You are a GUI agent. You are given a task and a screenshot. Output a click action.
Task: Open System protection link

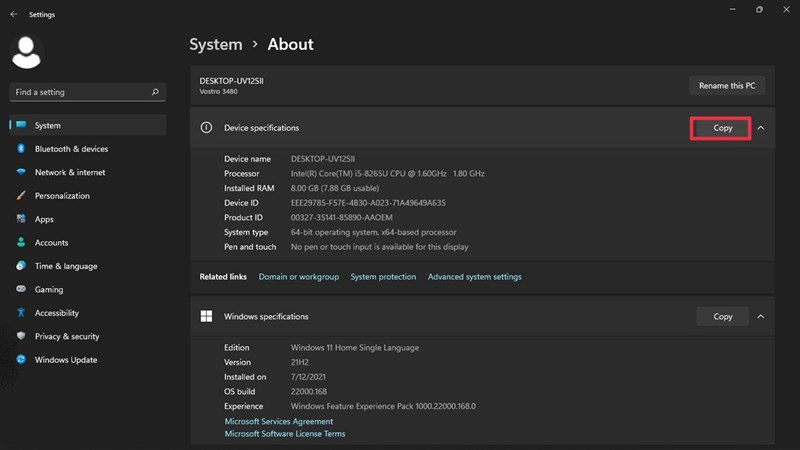point(383,277)
